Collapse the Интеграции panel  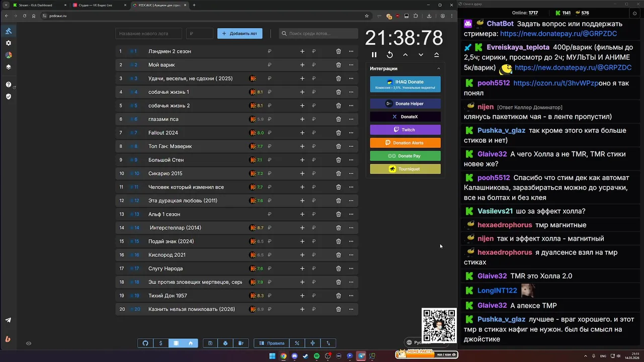coord(438,69)
